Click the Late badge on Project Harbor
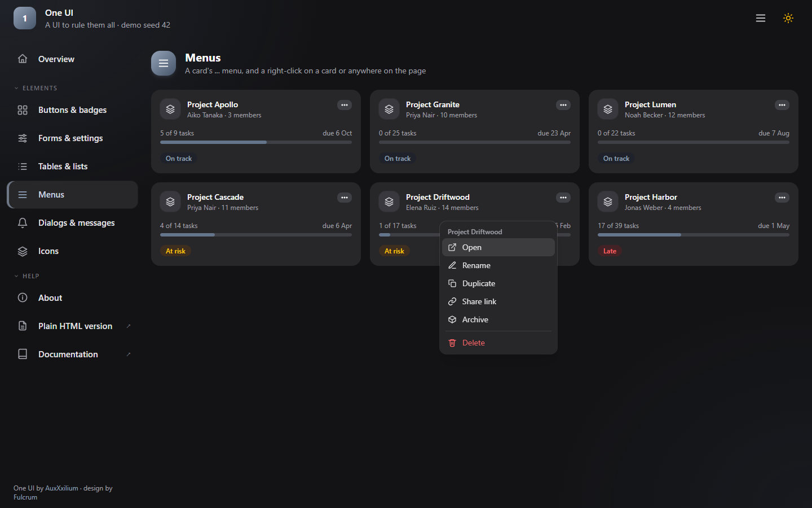Image resolution: width=812 pixels, height=508 pixels. pos(610,251)
